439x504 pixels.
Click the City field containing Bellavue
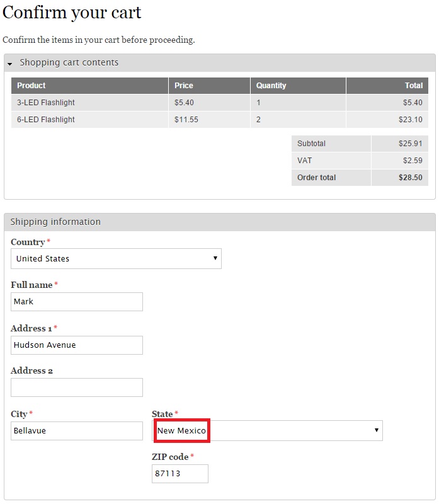[76, 430]
